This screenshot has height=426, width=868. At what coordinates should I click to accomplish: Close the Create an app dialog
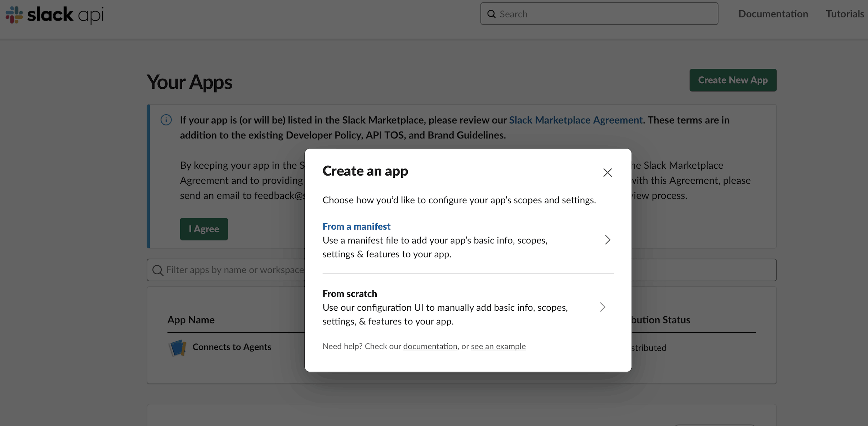(x=607, y=172)
